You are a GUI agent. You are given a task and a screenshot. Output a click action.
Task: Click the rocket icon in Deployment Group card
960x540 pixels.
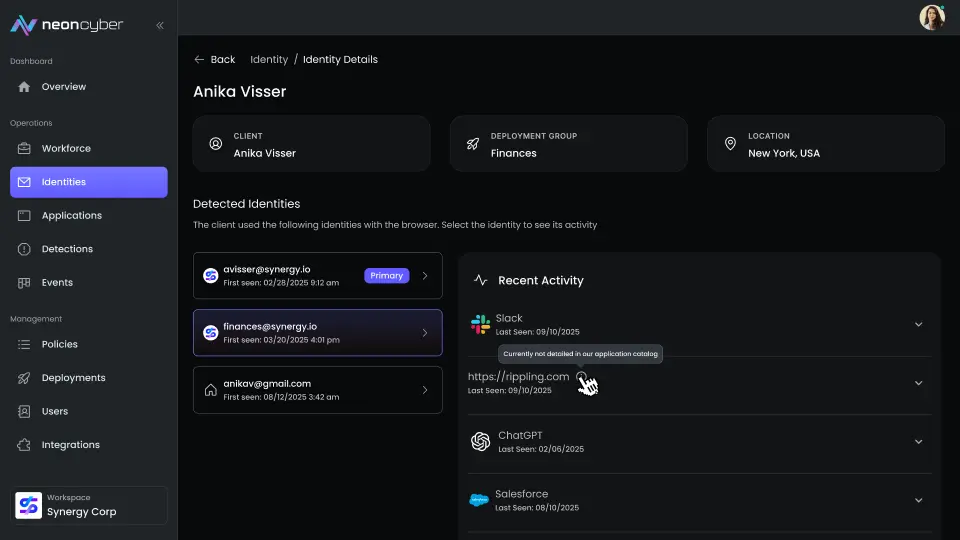pyautogui.click(x=472, y=144)
